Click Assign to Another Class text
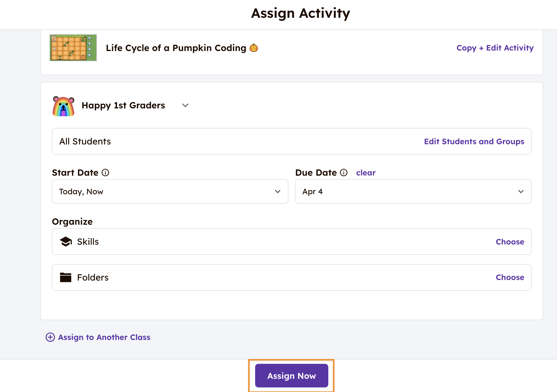 pos(104,337)
